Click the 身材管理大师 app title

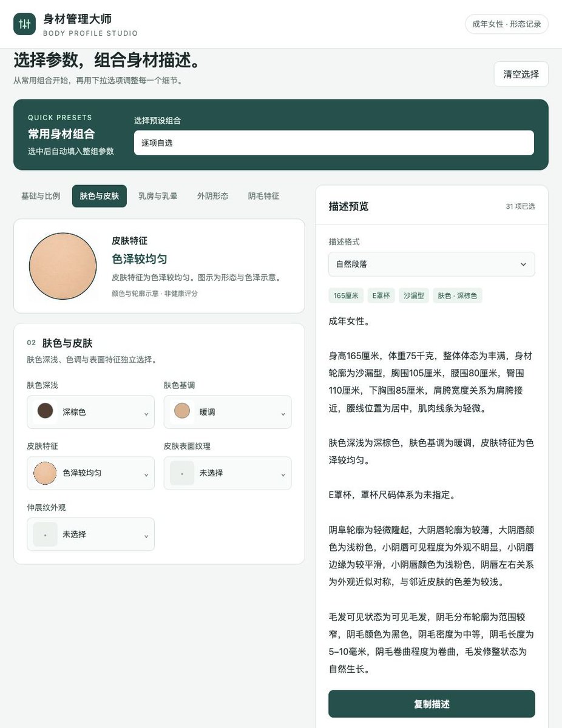coord(78,19)
